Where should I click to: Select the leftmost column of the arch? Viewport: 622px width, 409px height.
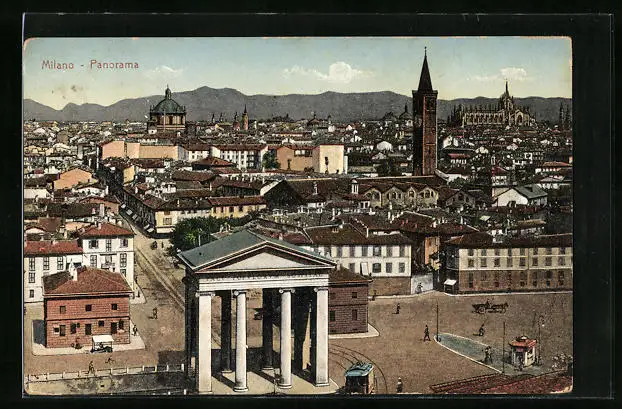[x=205, y=340]
